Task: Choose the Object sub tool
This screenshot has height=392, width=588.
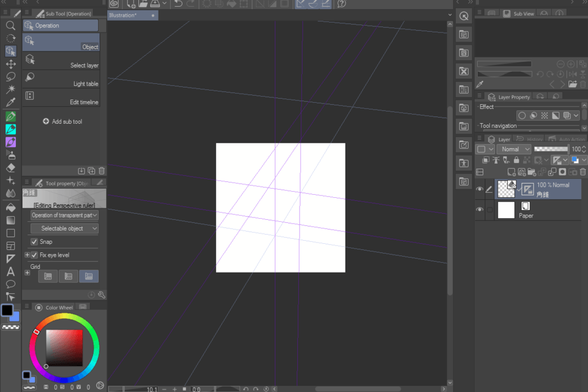Action: 61,42
